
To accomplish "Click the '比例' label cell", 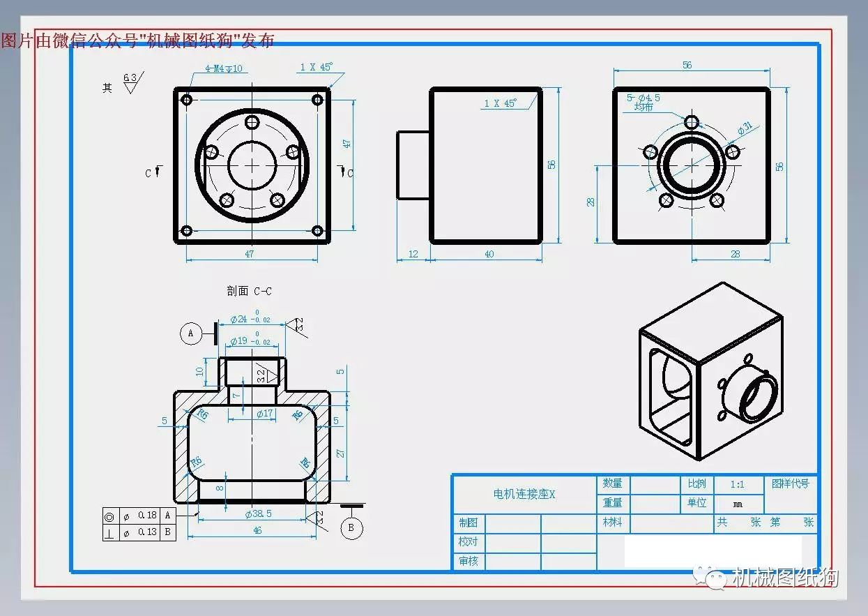I will coord(697,483).
